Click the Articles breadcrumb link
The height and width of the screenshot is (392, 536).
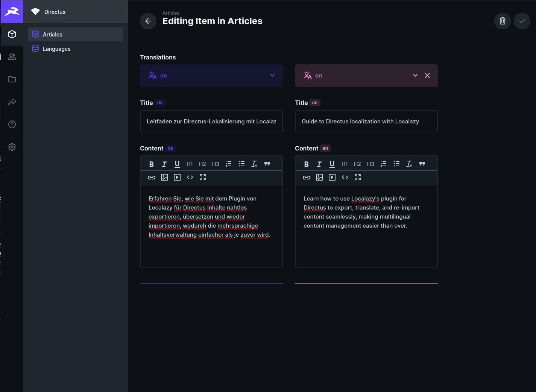click(171, 13)
